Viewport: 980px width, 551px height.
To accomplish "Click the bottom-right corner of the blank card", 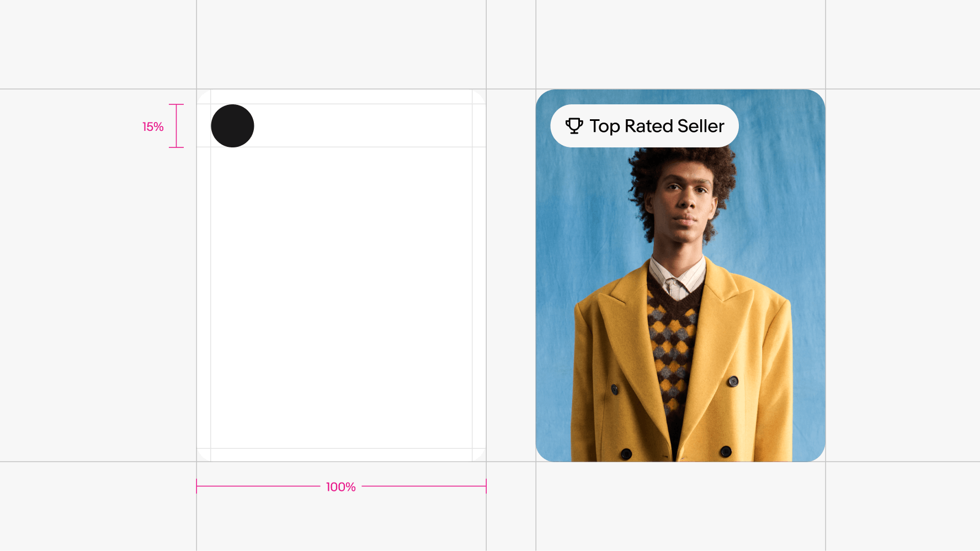I will click(x=484, y=459).
